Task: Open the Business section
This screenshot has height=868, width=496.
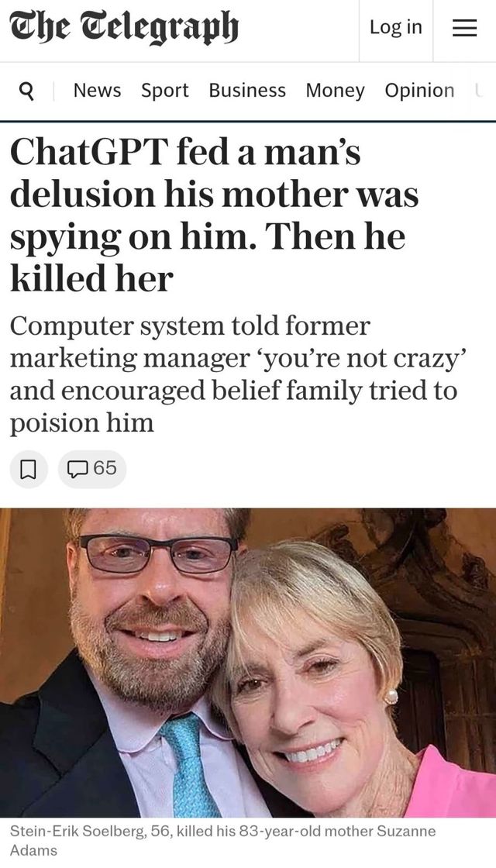Action: click(247, 91)
